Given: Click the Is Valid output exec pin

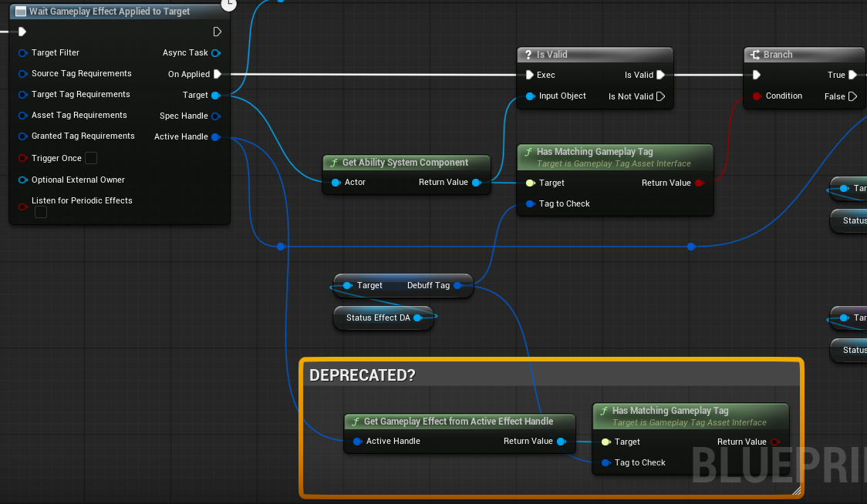Looking at the screenshot, I should (x=660, y=75).
